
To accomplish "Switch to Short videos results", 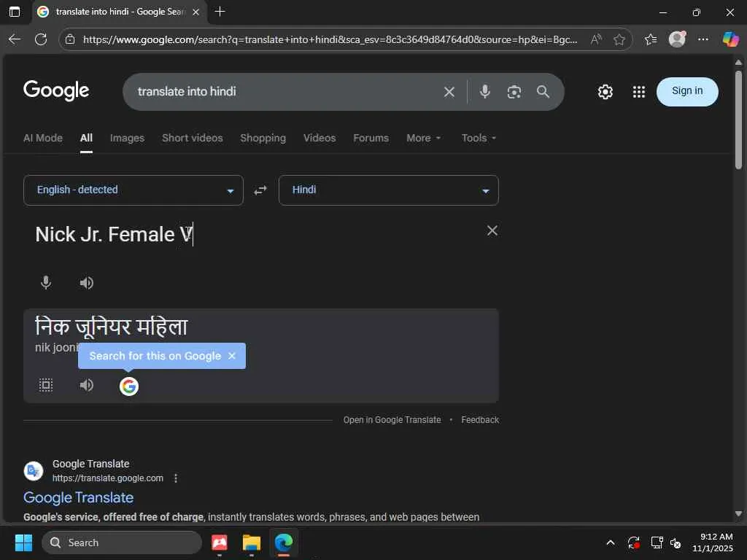I will (193, 138).
